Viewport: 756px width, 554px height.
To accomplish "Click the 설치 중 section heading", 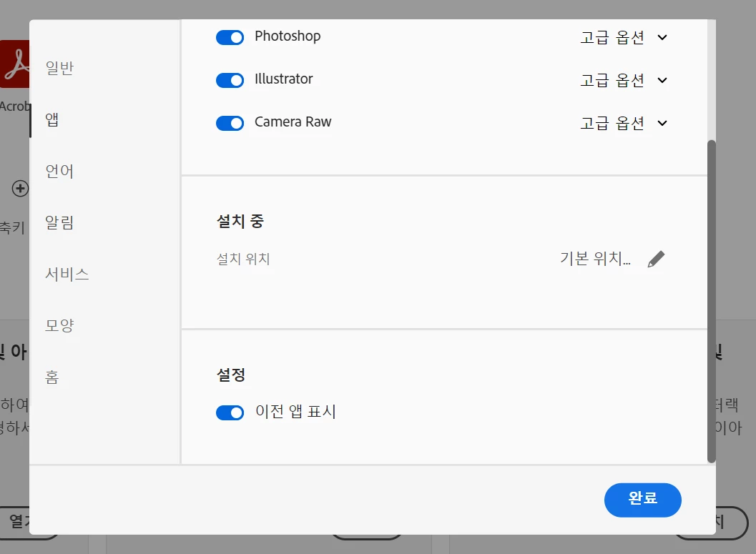I will (240, 222).
